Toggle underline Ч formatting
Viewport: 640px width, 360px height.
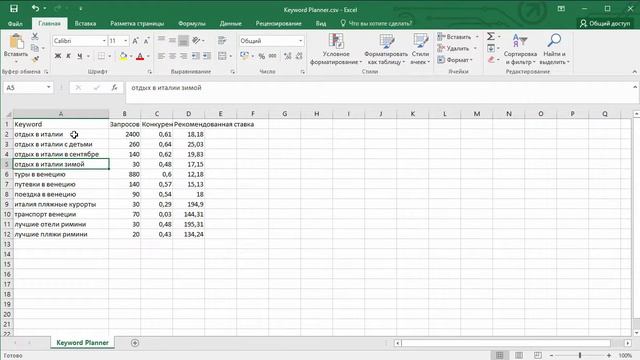pos(80,56)
